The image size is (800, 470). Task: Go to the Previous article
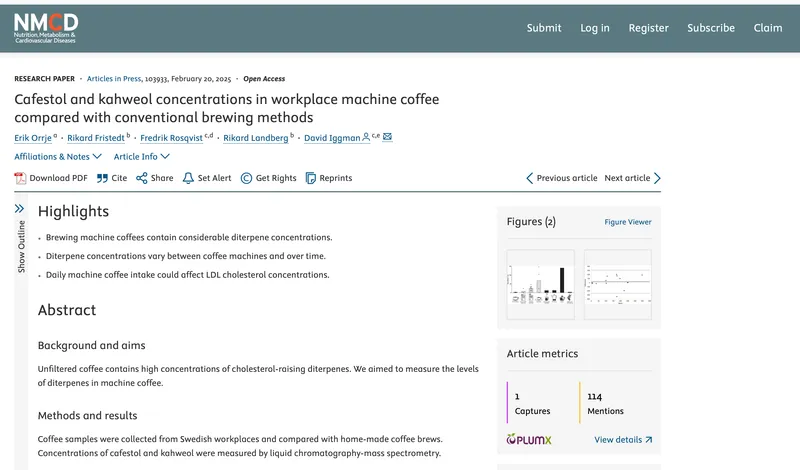(x=562, y=178)
